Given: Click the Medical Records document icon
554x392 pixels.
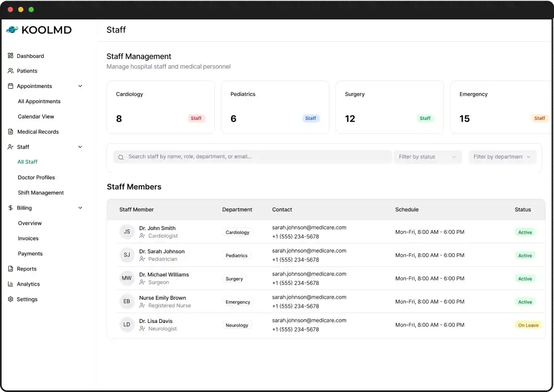Looking at the screenshot, I should [x=11, y=132].
